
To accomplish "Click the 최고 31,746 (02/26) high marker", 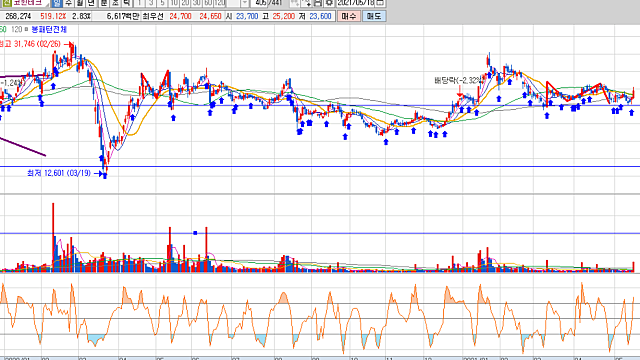I will click(x=30, y=44).
